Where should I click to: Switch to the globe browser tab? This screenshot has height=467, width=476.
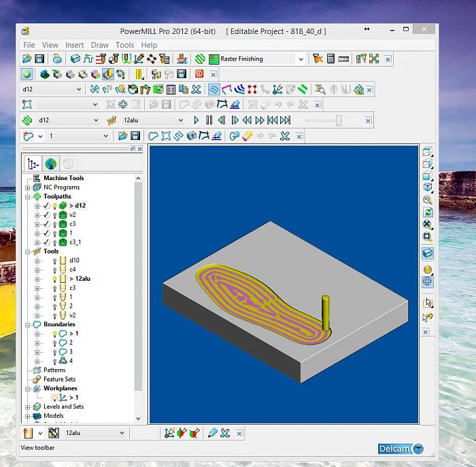click(x=51, y=164)
